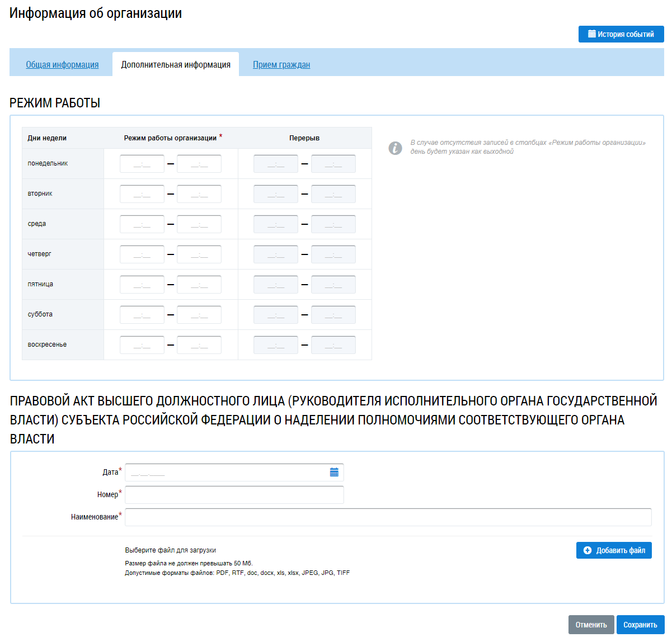Click the Дата date input field
672x642 pixels.
coord(227,473)
